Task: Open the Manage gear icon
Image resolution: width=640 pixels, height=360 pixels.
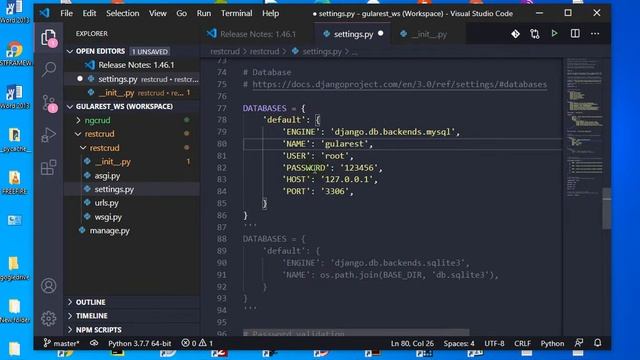Action: coord(49,319)
